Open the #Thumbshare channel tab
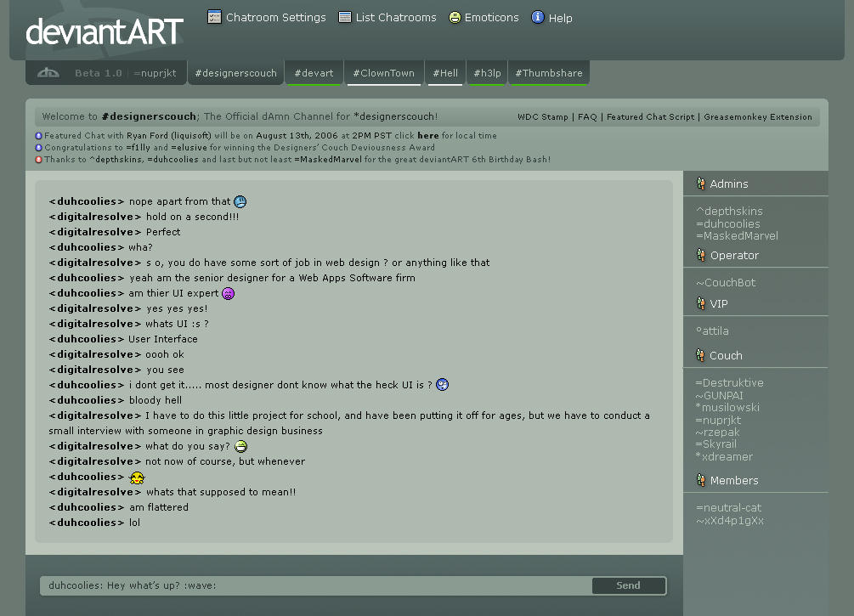Viewport: 854px width, 616px height. pyautogui.click(x=548, y=73)
